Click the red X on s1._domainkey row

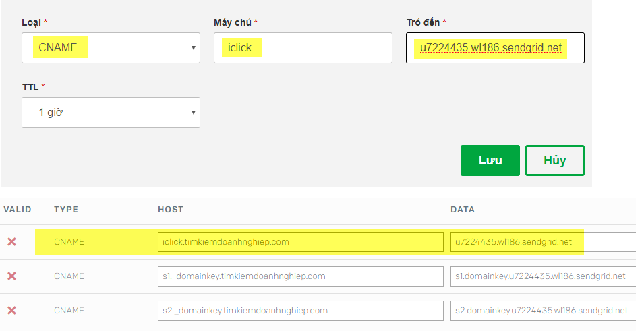[12, 276]
